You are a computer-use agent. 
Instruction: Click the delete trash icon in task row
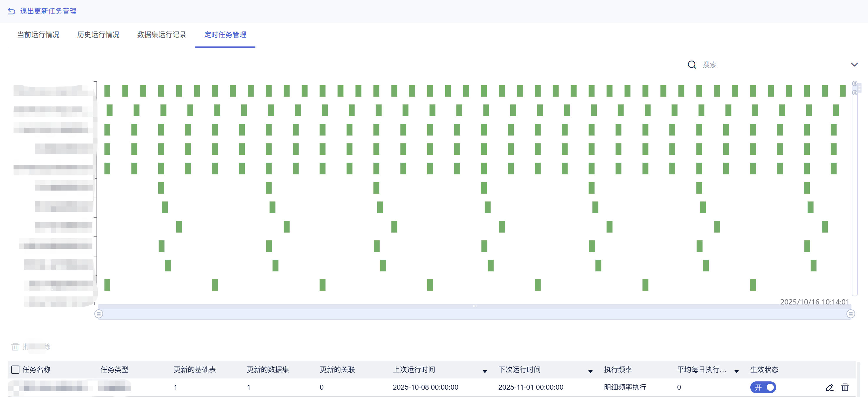(x=845, y=387)
